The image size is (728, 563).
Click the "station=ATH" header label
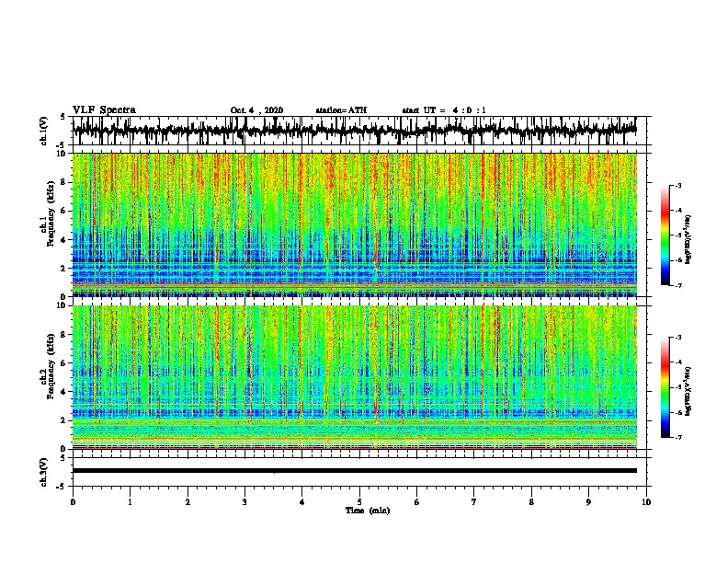click(341, 110)
